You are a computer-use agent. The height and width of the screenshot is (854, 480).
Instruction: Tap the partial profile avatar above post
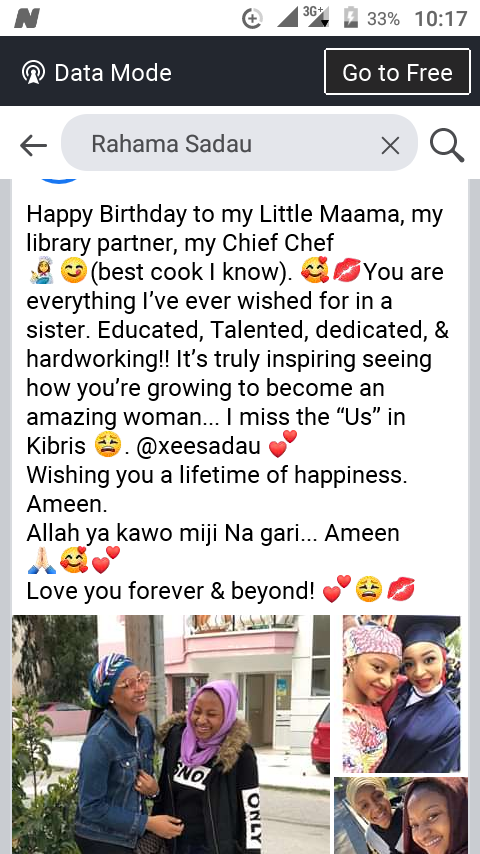pyautogui.click(x=59, y=181)
